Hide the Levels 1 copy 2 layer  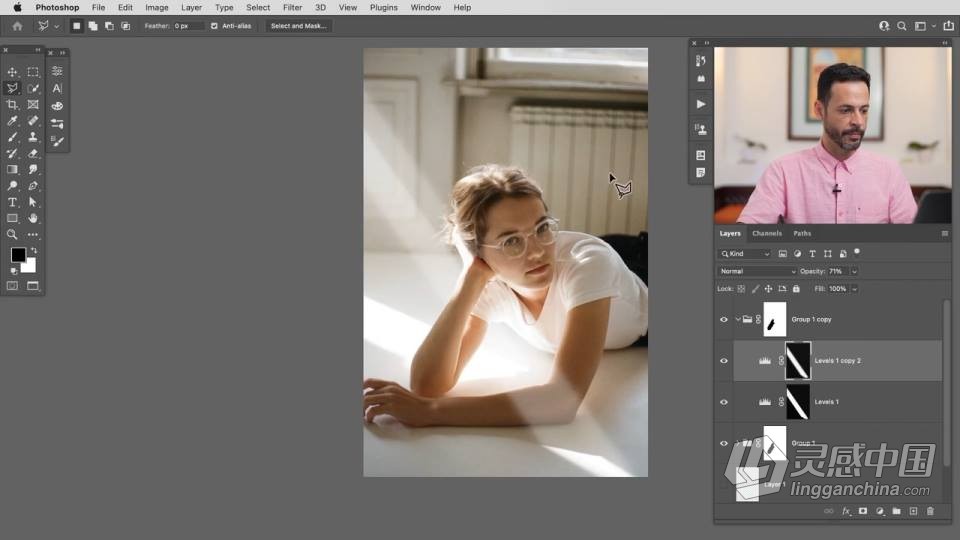click(x=724, y=361)
